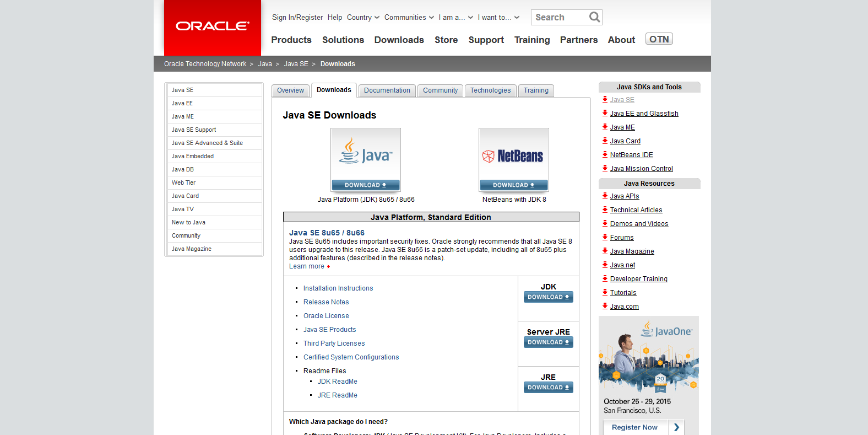Click red arrow icon beside Java APIs
868x435 pixels.
(x=605, y=196)
